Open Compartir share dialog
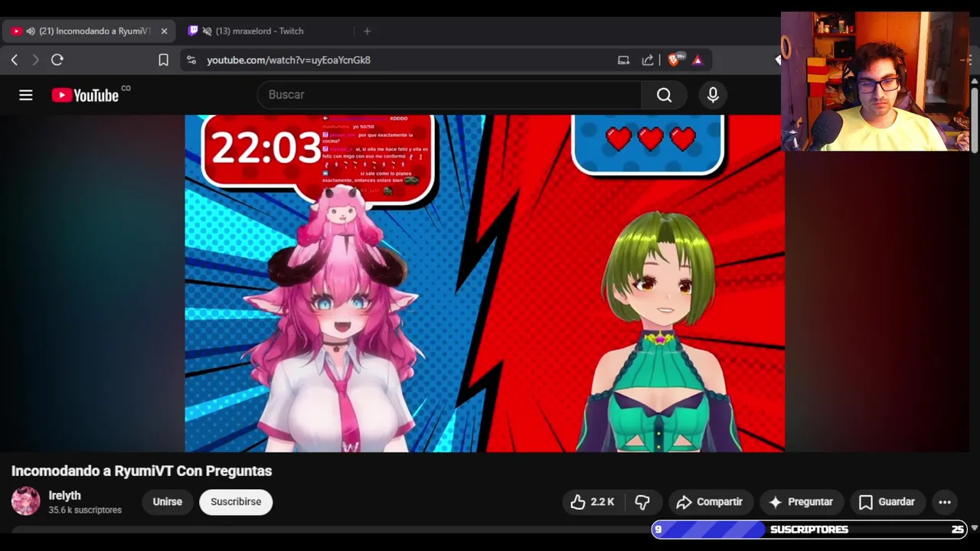The width and height of the screenshot is (980, 551). [x=710, y=502]
